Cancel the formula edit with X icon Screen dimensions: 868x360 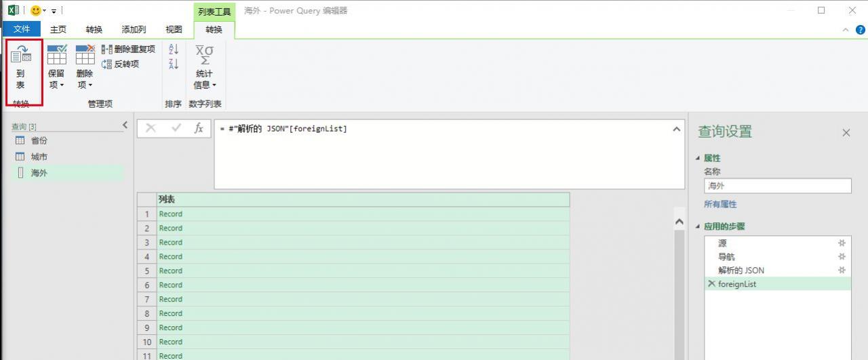(151, 128)
